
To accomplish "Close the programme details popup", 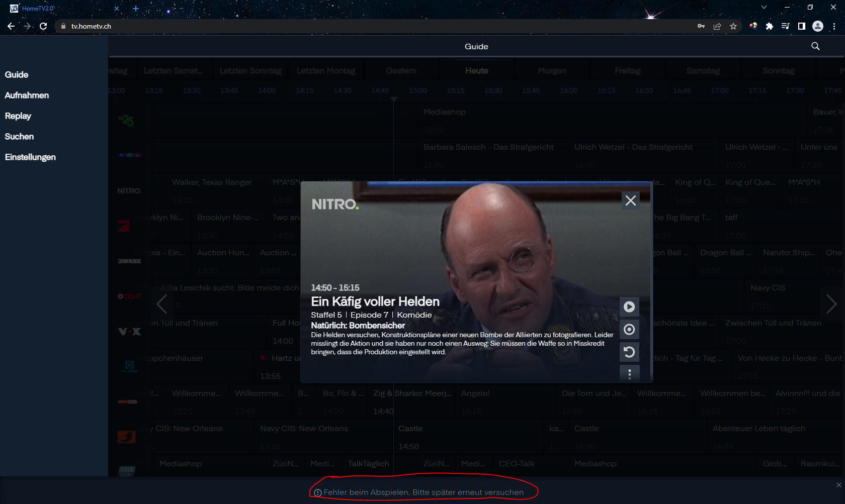I will tap(631, 200).
